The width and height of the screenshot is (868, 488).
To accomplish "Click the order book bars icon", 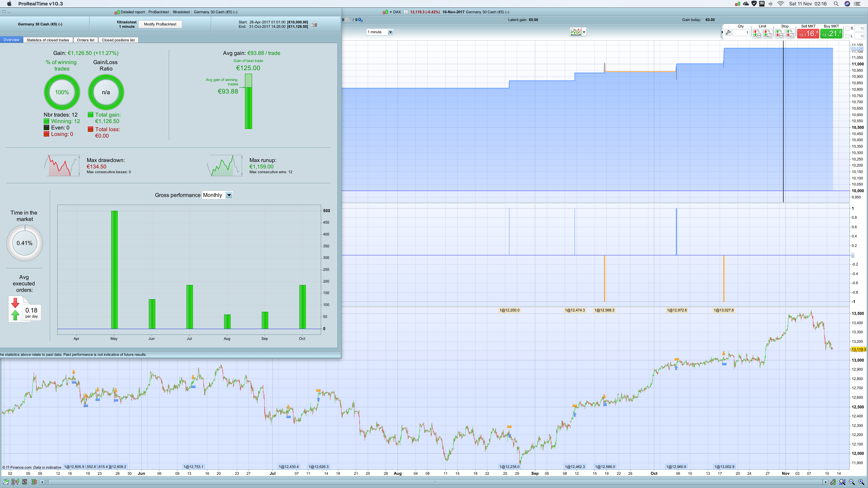I will tap(34, 482).
